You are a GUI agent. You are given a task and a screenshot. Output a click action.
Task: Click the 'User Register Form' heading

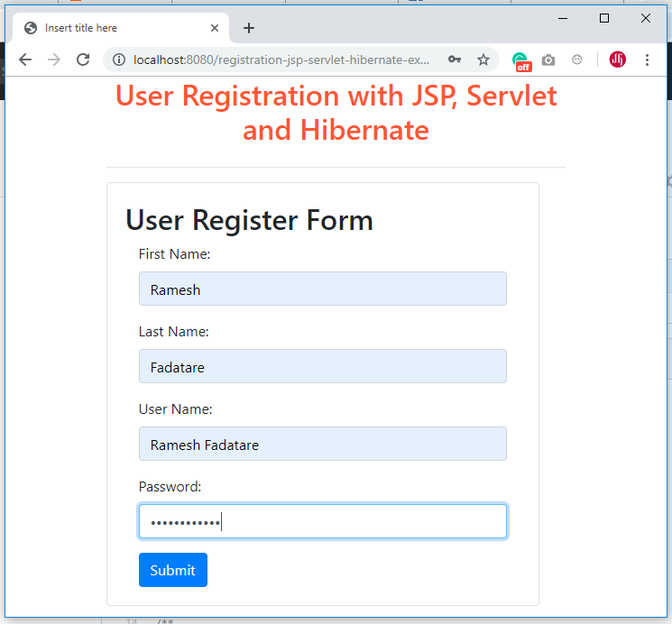click(249, 220)
